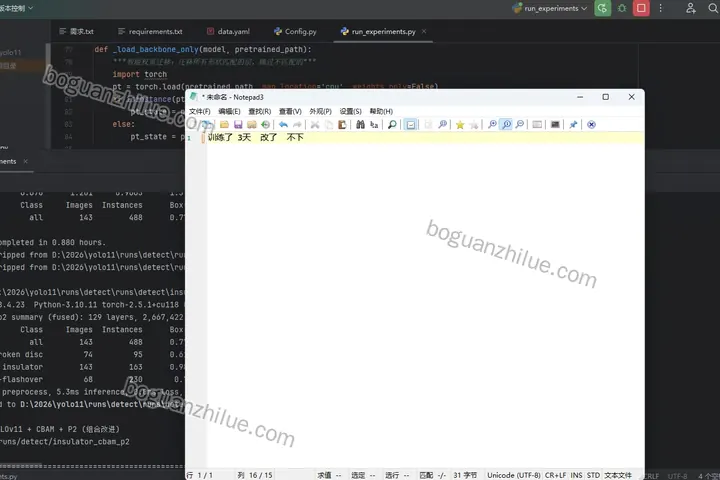
Task: Click 文本文件 file type in status bar
Action: [618, 475]
